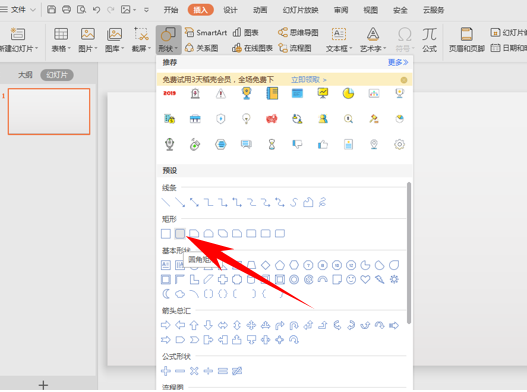
Task: Toggle the 形状 shapes dropdown
Action: click(168, 40)
